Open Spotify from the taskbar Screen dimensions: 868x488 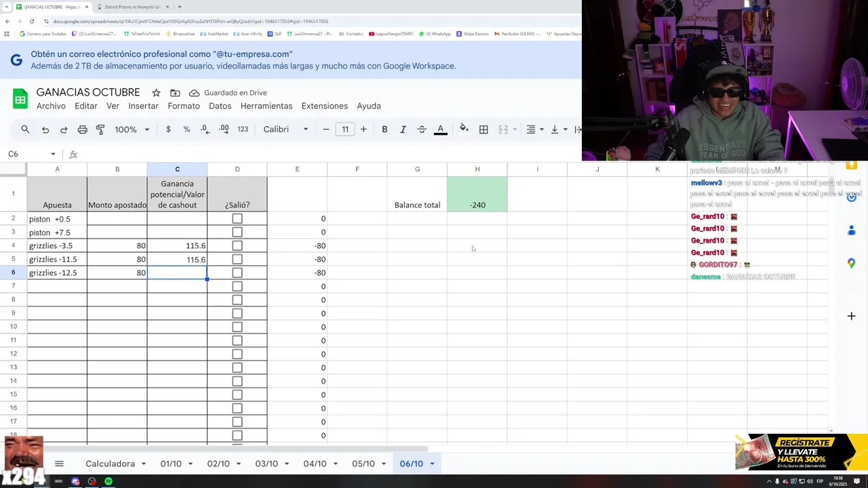coord(108,481)
